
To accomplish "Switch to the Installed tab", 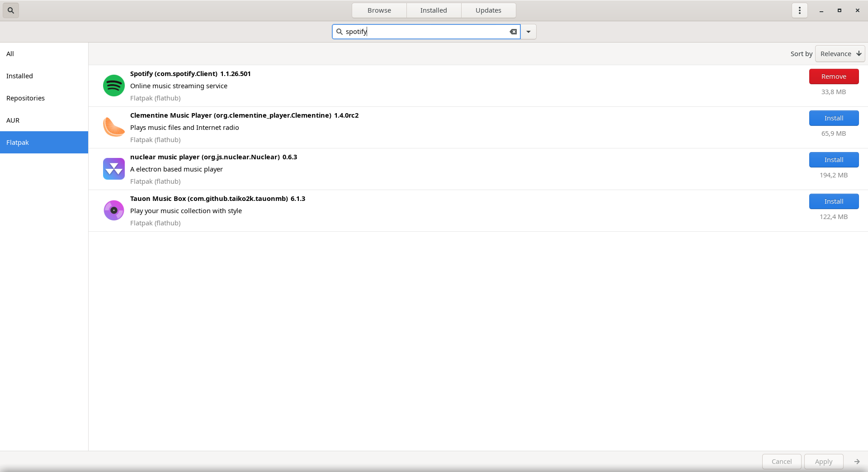I will [x=434, y=10].
